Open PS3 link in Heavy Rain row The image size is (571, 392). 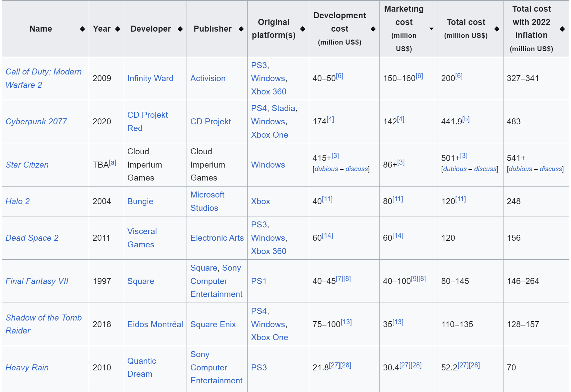(259, 368)
